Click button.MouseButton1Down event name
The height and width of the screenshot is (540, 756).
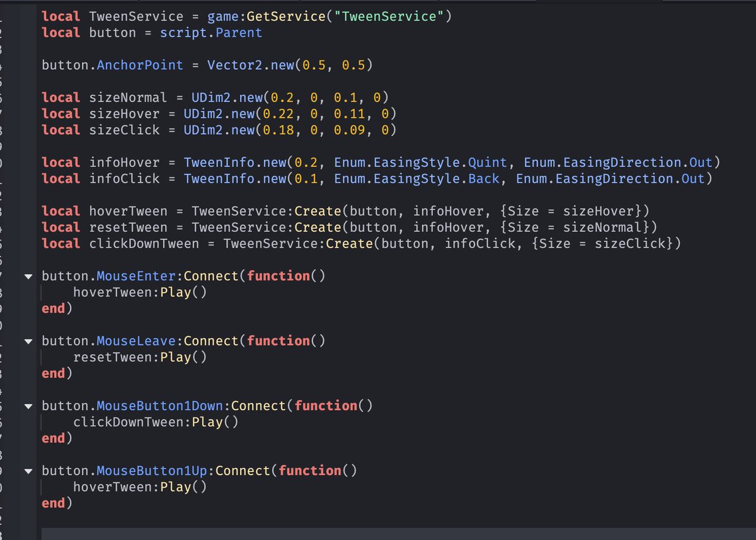pyautogui.click(x=159, y=406)
